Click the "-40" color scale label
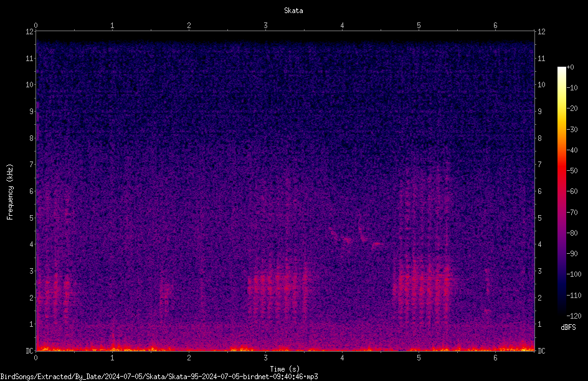The height and width of the screenshot is (381, 588). (x=572, y=150)
